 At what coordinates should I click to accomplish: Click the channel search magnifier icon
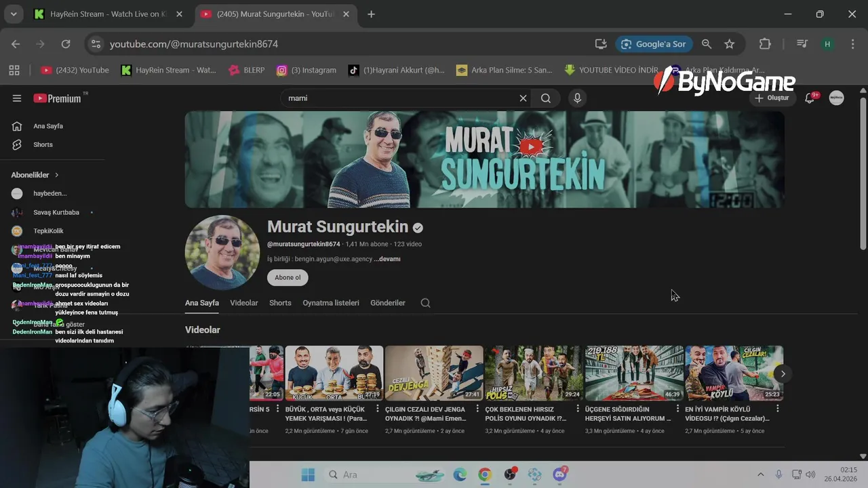425,303
